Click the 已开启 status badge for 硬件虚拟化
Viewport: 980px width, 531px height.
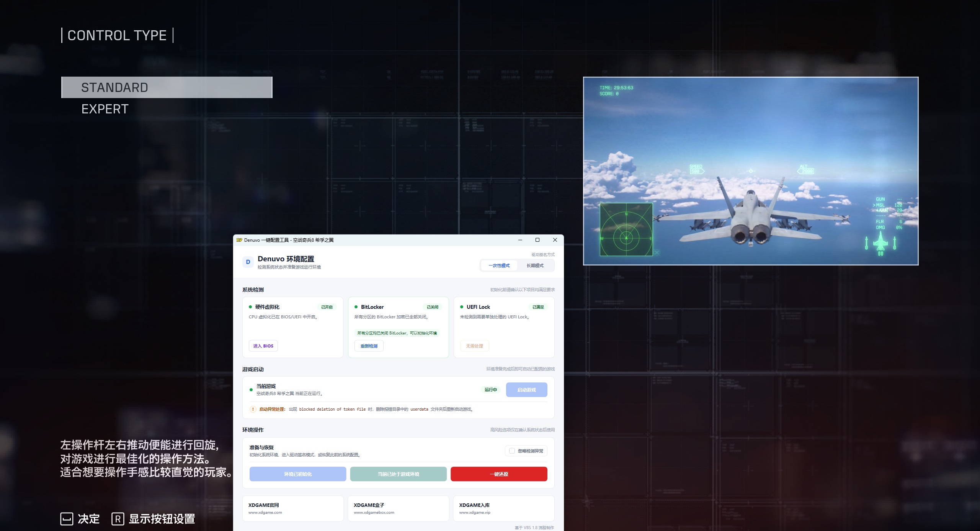327,307
